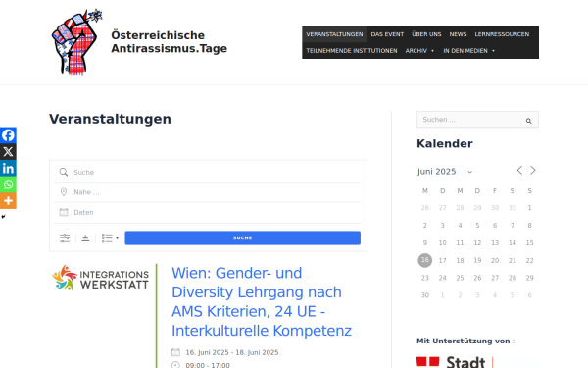
Task: Open News menu item
Action: click(458, 34)
